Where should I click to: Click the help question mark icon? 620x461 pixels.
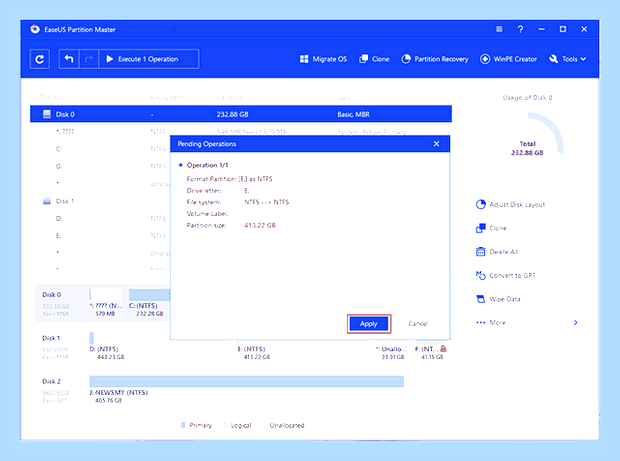520,29
